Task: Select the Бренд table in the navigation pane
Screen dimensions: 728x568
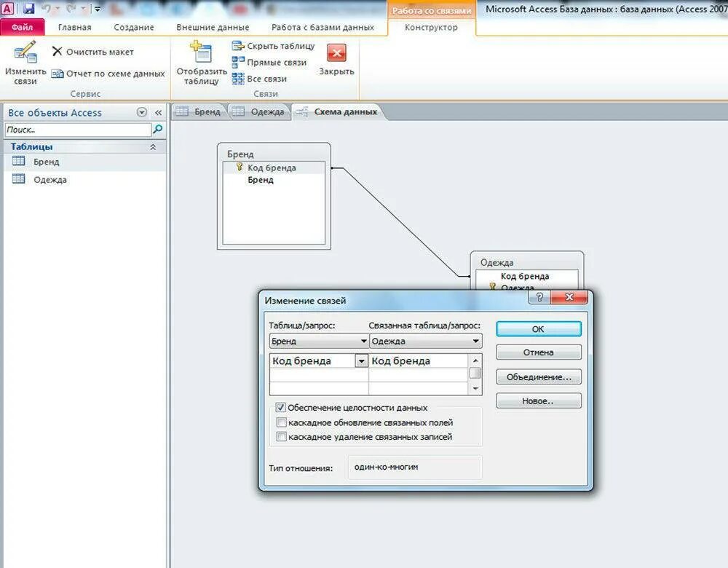Action: pos(84,162)
